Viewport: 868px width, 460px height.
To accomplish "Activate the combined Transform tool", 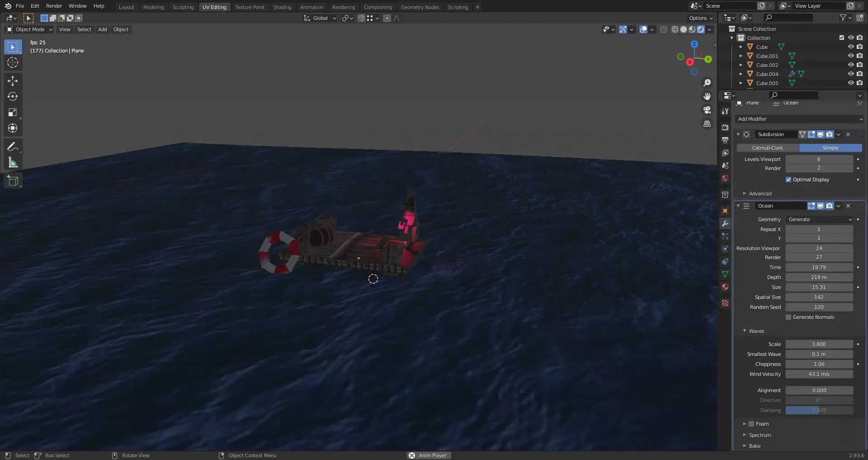I will point(13,128).
